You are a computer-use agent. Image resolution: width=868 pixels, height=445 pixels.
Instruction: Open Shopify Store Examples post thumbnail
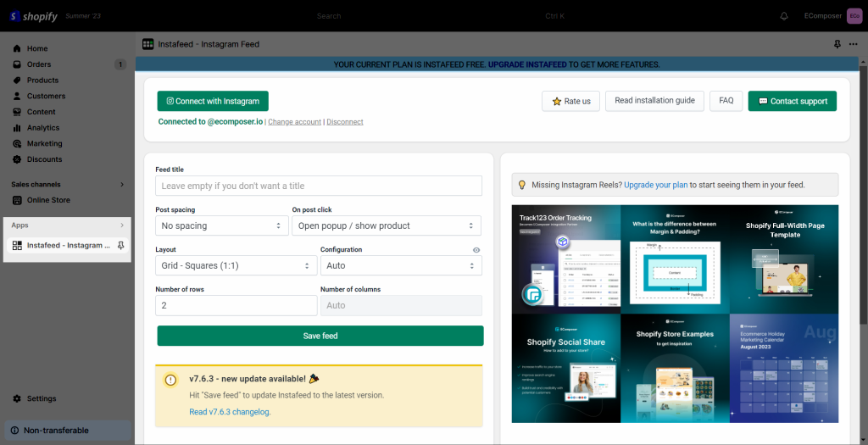(675, 369)
